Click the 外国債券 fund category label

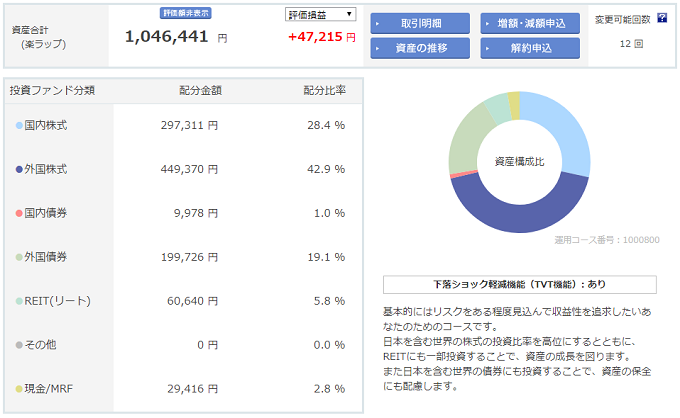[46, 257]
